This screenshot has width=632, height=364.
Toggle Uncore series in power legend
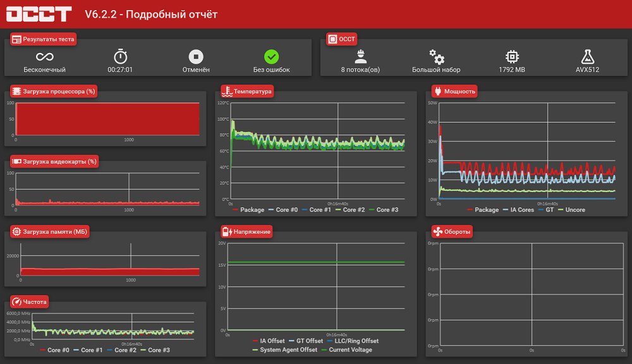571,210
